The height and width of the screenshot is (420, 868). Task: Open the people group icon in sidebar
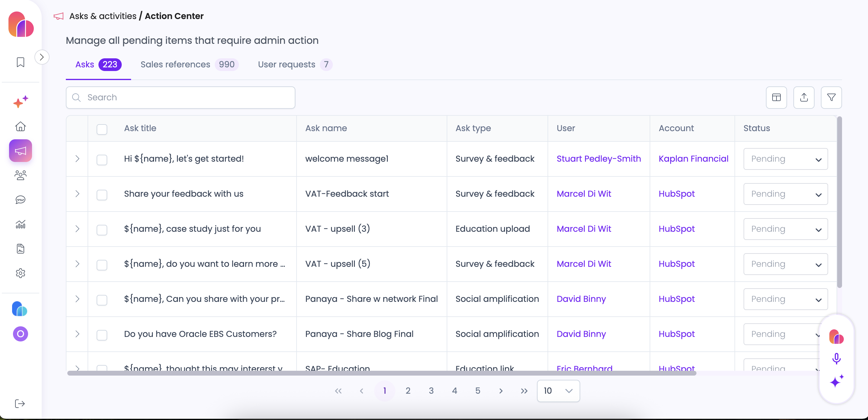pyautogui.click(x=21, y=175)
